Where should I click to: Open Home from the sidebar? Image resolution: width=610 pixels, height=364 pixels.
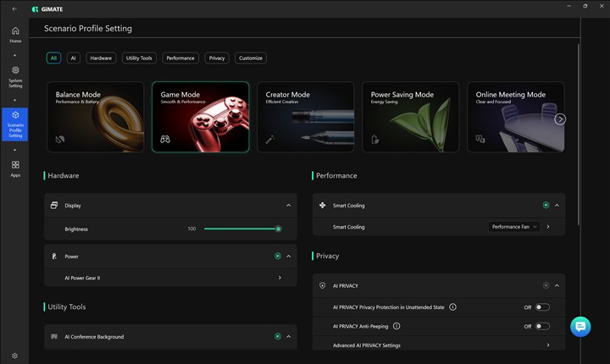click(x=15, y=34)
